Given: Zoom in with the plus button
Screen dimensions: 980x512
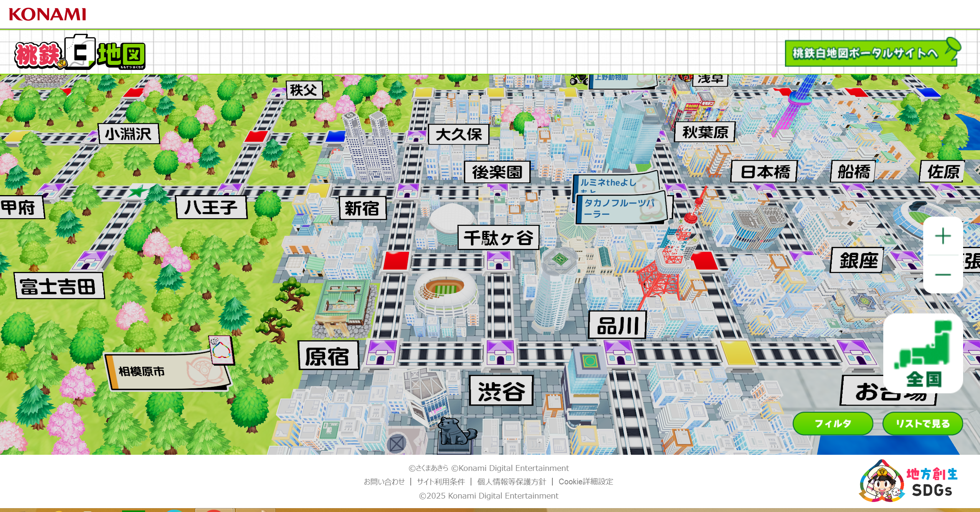Looking at the screenshot, I should click(943, 236).
